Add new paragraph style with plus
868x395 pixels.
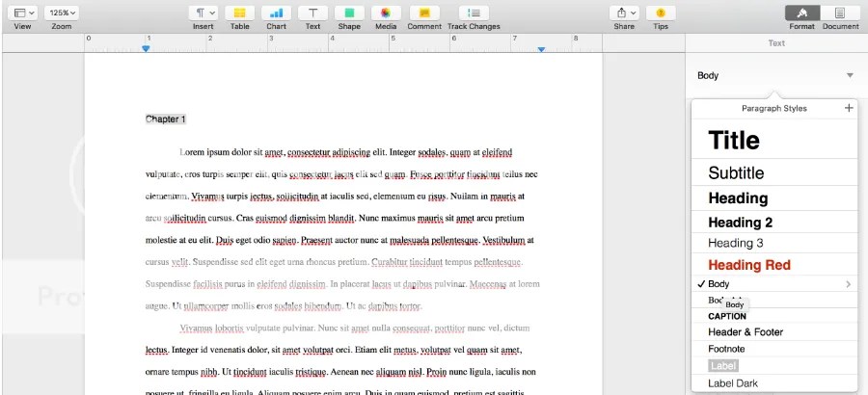point(849,108)
